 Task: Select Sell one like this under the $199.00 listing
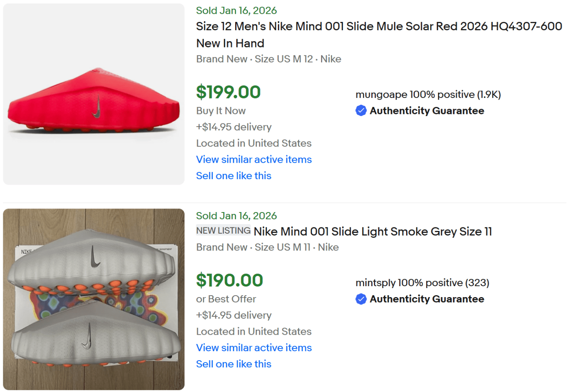234,176
